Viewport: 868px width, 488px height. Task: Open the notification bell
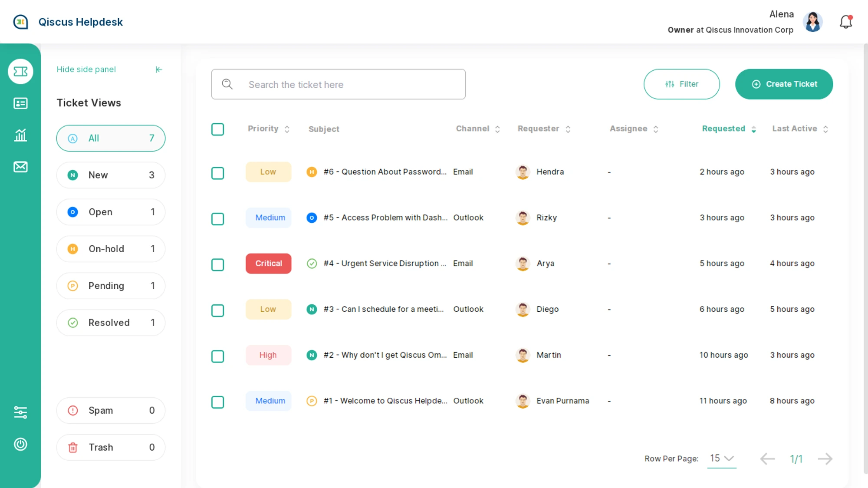pyautogui.click(x=845, y=22)
